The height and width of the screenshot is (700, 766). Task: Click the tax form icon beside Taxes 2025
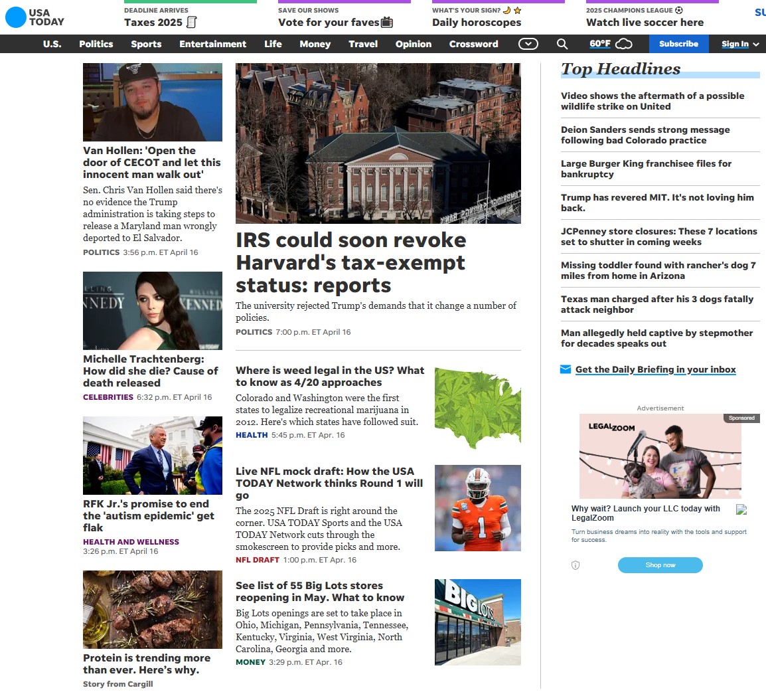tap(192, 22)
